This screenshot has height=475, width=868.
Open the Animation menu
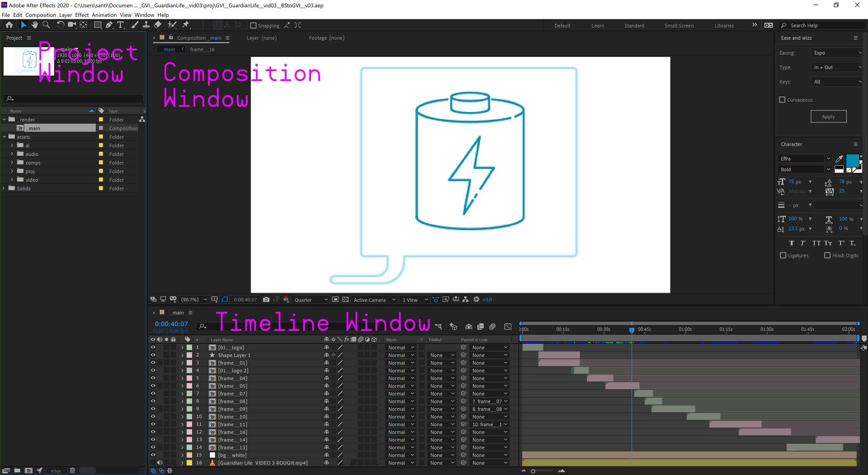tap(104, 15)
